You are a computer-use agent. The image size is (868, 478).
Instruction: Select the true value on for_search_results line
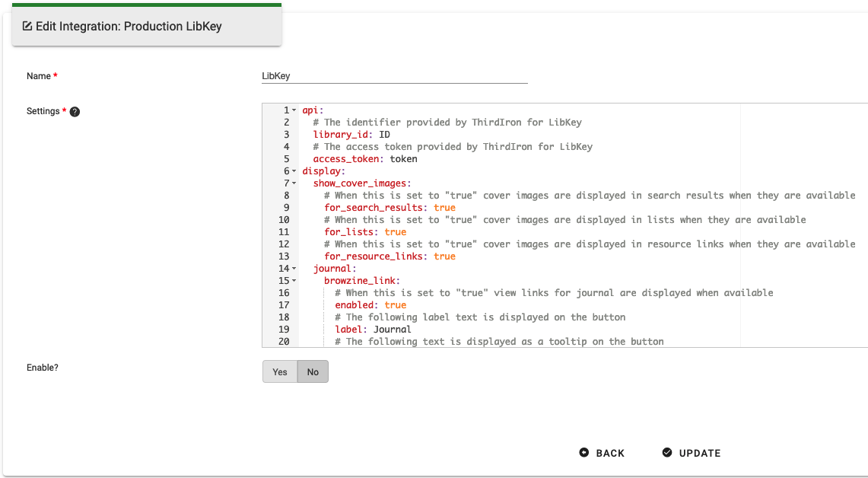[444, 207]
